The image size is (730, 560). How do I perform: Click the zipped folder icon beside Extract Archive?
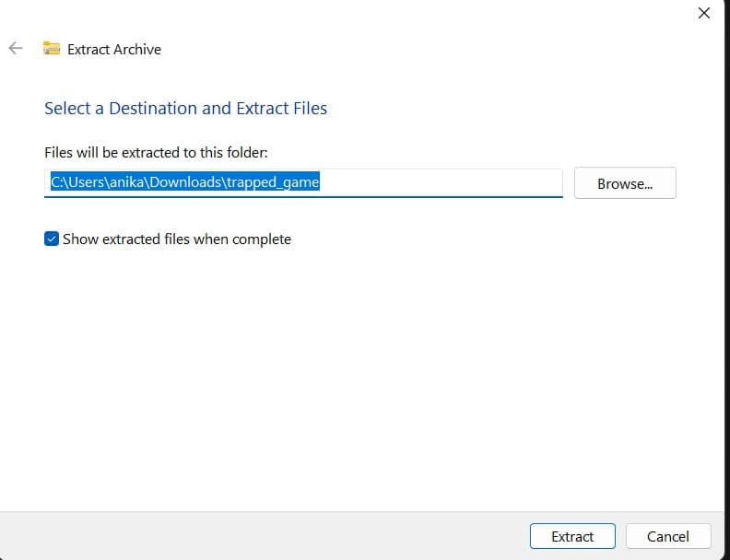(52, 49)
